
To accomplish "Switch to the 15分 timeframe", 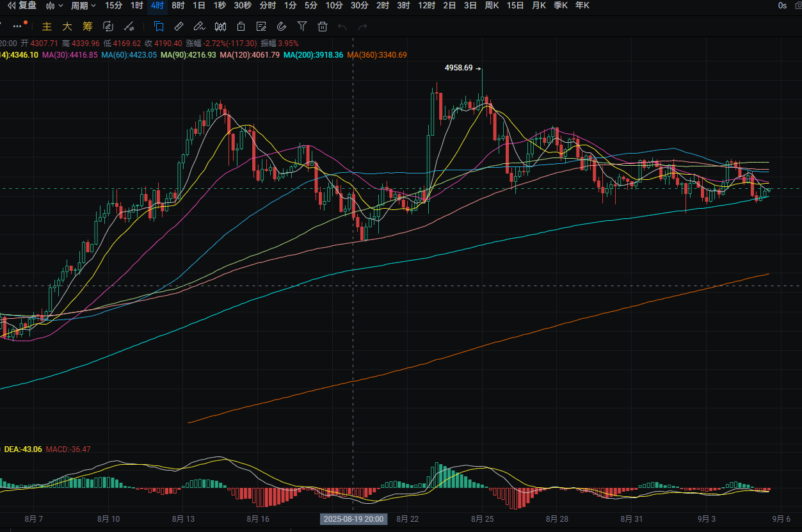I will [x=113, y=5].
